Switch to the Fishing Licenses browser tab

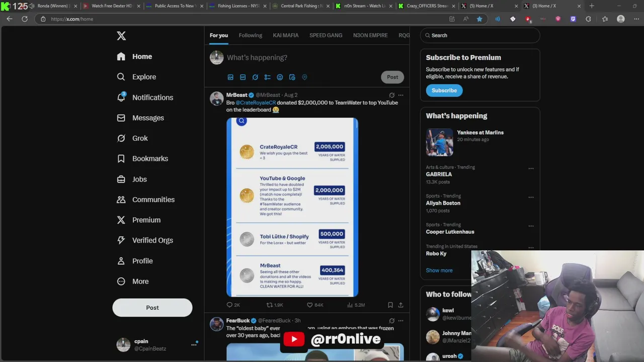[x=235, y=6]
